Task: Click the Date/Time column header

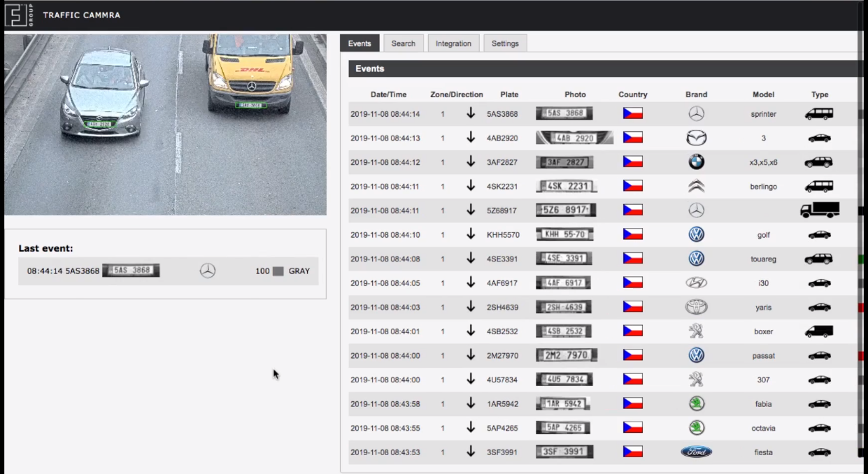Action: pos(388,94)
